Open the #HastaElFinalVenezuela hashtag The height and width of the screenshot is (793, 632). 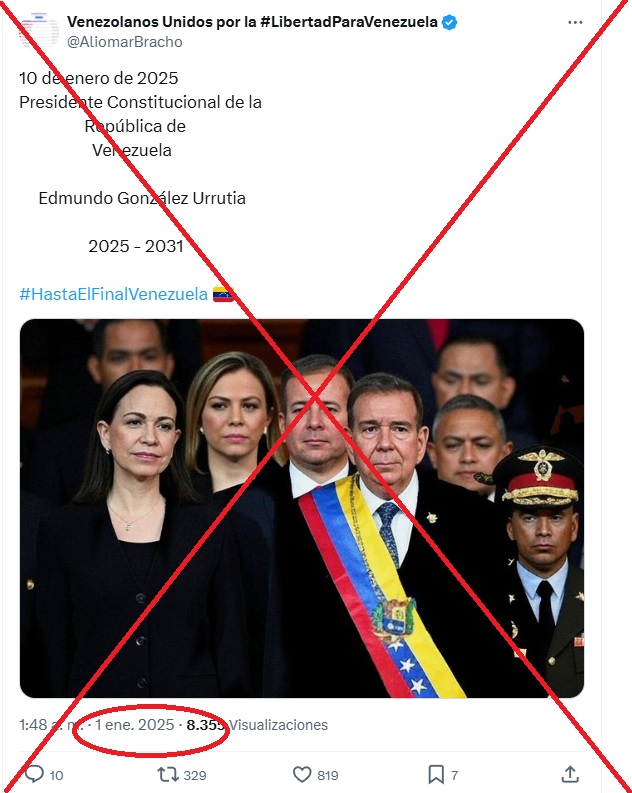113,294
